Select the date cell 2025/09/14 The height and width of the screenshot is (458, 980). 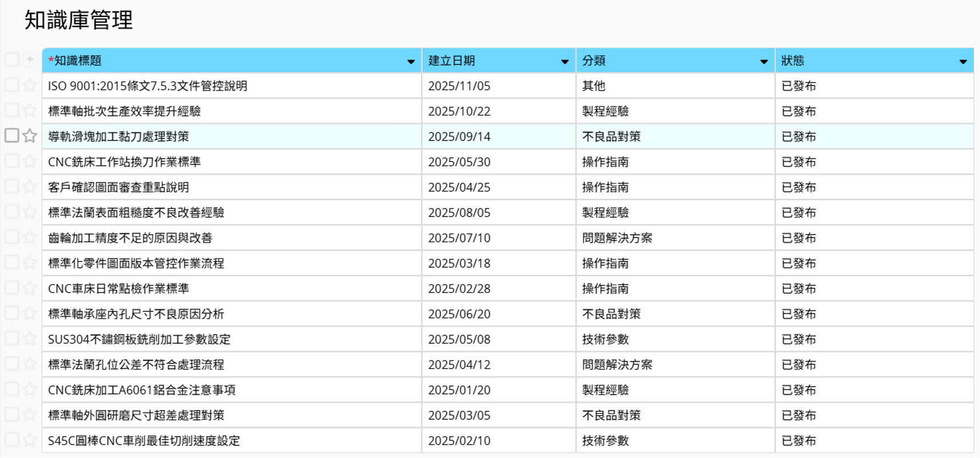click(499, 136)
